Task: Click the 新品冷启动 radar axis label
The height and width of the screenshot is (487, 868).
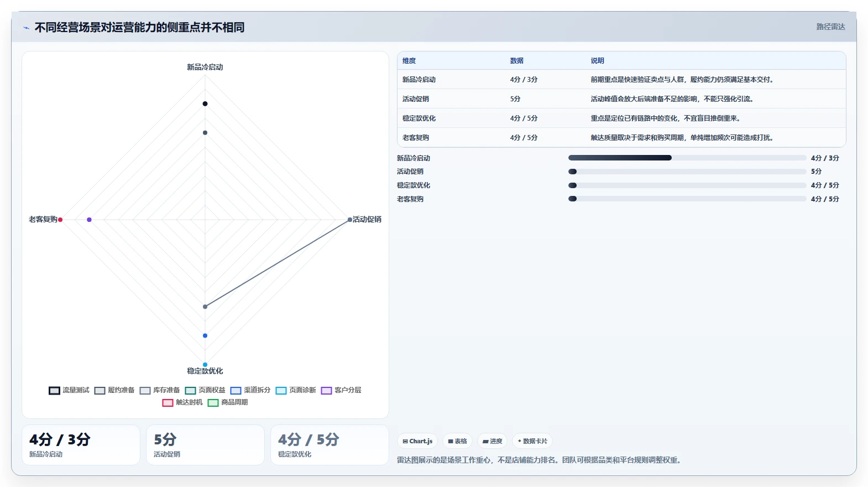Action: click(x=205, y=67)
